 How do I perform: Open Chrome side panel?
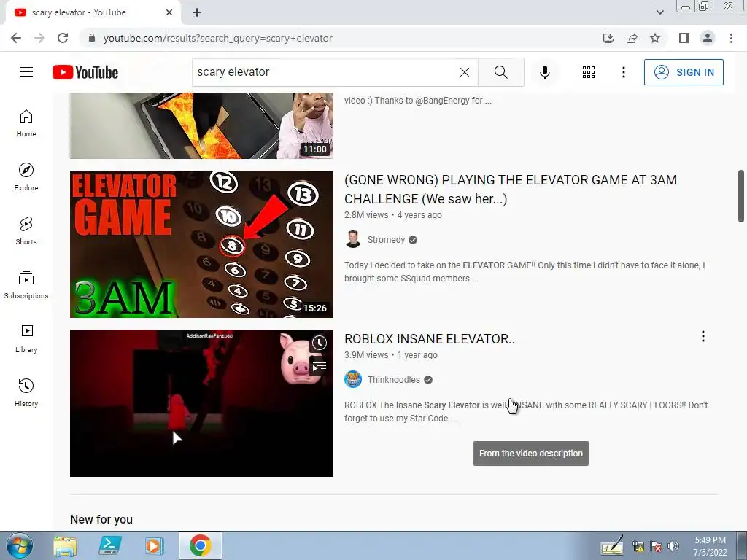(684, 38)
